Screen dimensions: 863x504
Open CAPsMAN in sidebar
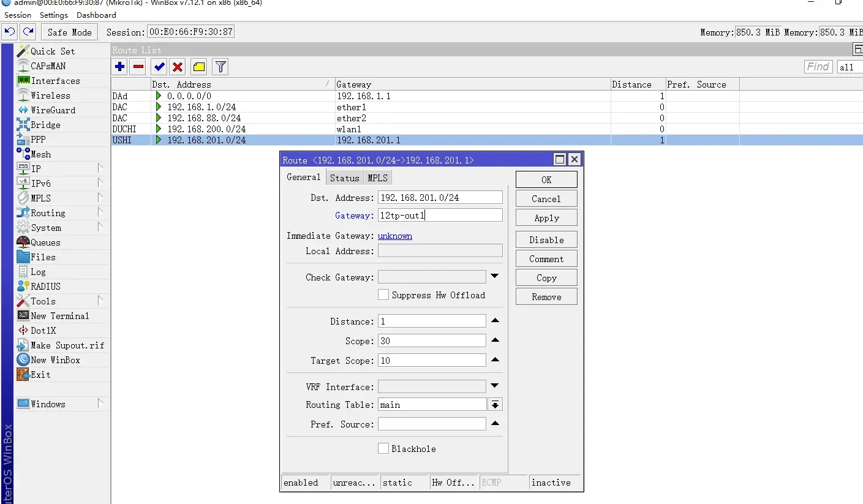click(x=48, y=66)
